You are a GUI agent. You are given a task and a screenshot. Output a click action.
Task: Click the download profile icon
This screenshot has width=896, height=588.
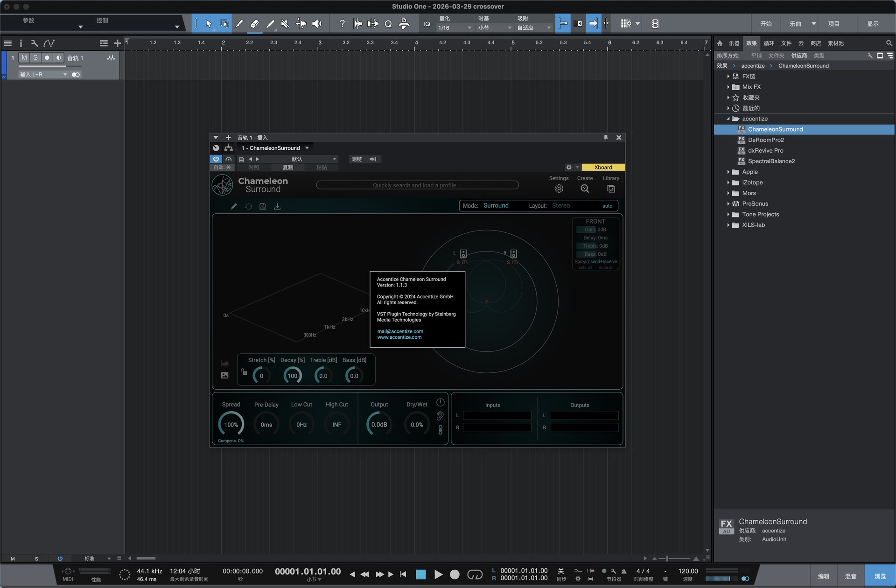(x=277, y=206)
